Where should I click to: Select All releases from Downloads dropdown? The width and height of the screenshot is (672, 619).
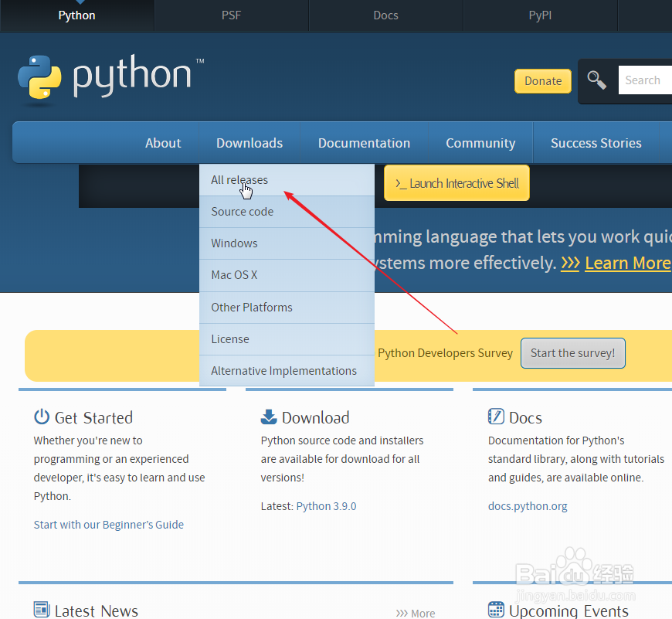pos(287,180)
